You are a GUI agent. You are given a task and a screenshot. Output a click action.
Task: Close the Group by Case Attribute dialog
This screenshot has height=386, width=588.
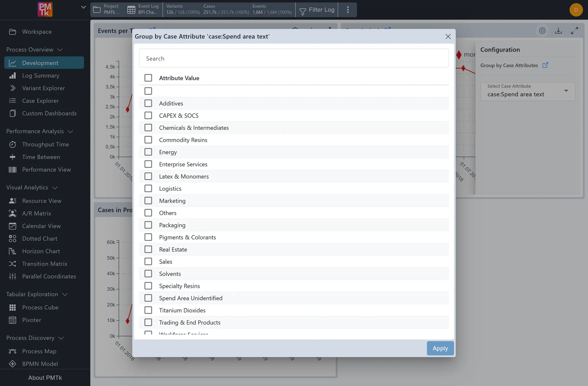448,36
